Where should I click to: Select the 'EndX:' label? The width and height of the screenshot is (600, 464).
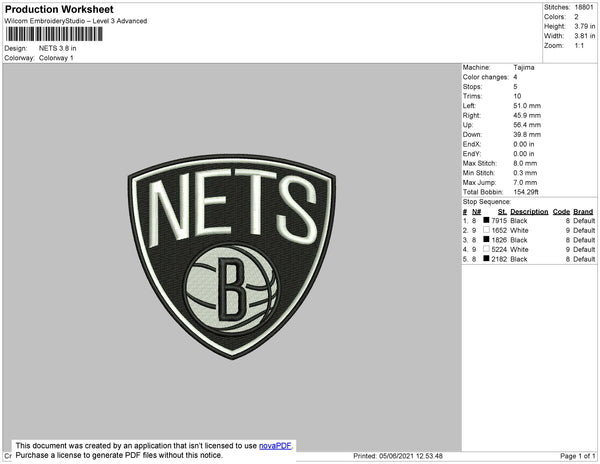click(x=472, y=144)
